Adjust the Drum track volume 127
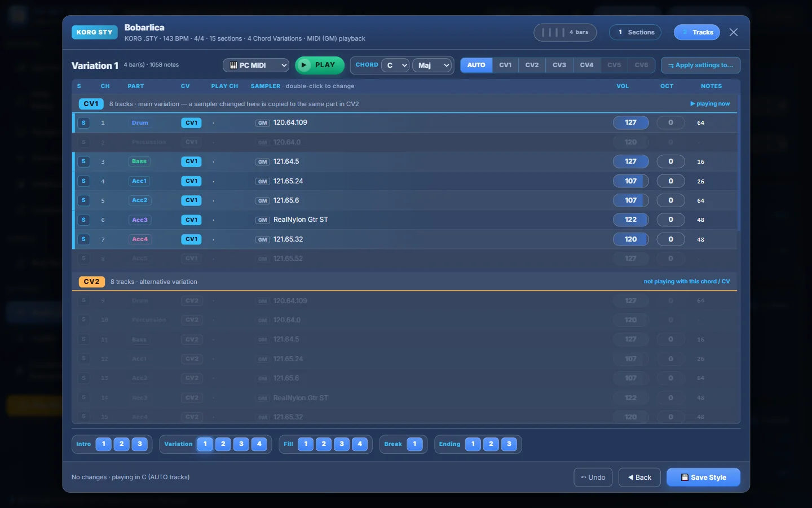 631,122
